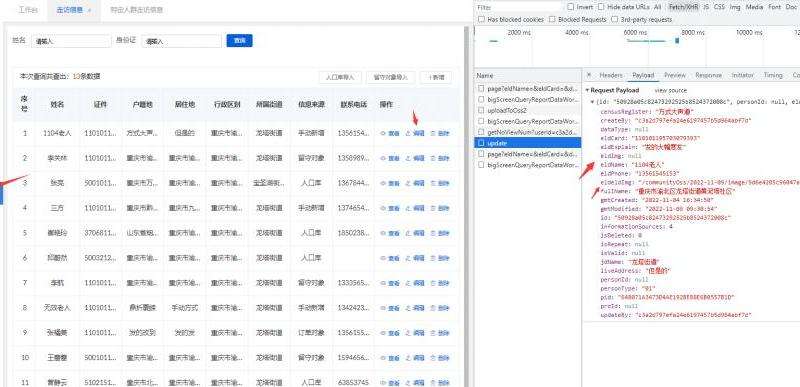800x387 pixels.
Task: Click the Name column header in request list
Action: click(527, 75)
